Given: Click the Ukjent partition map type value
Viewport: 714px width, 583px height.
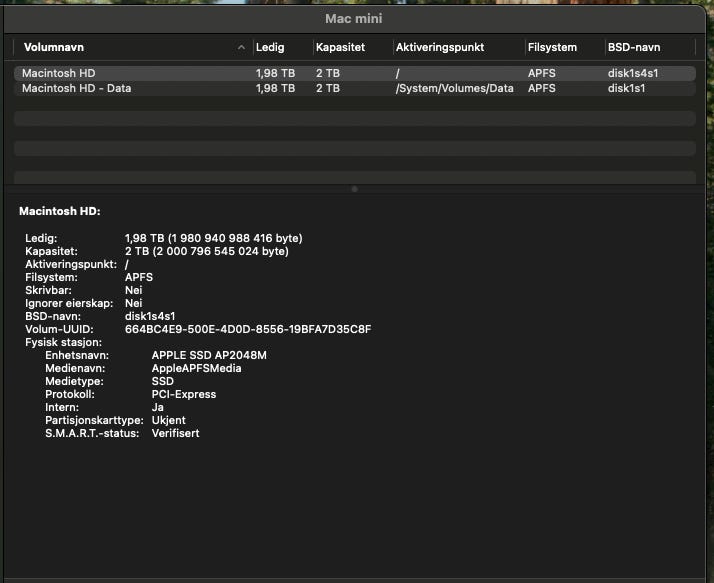Looking at the screenshot, I should (x=168, y=420).
